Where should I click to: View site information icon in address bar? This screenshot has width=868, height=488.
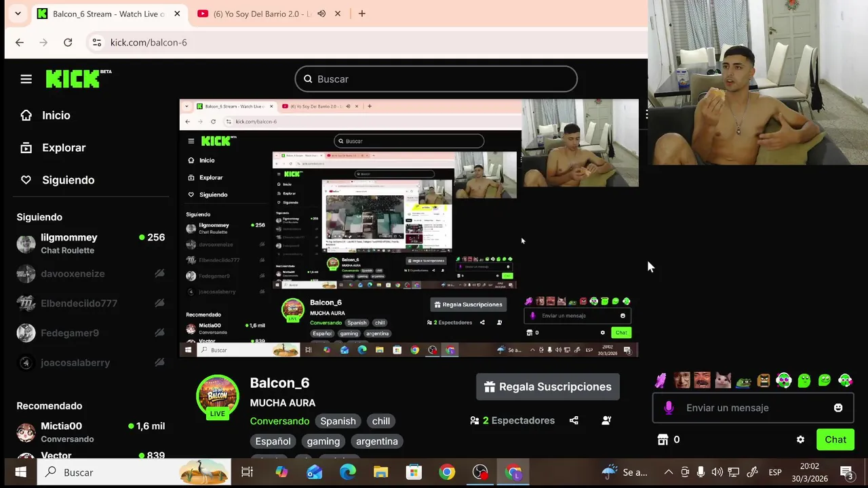(96, 42)
